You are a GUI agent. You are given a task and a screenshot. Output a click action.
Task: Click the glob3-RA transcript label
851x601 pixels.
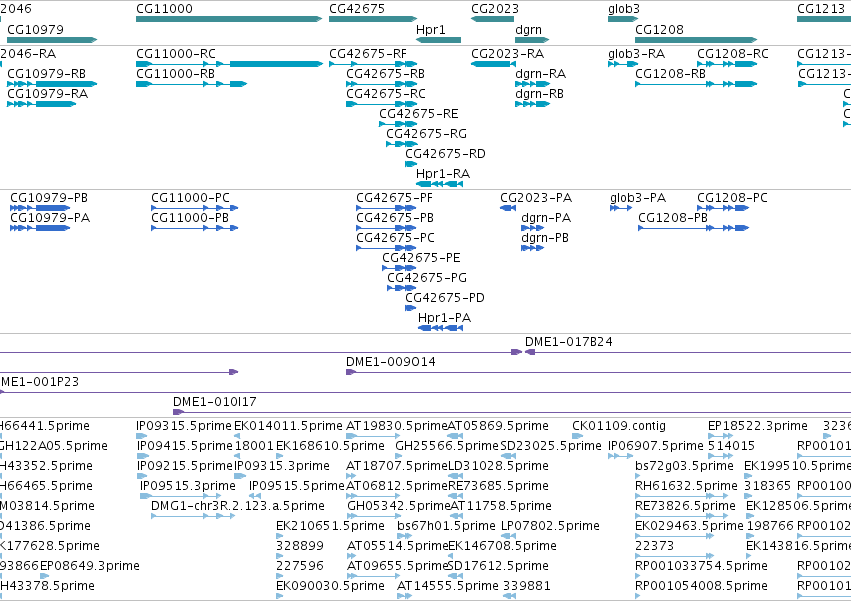(637, 54)
